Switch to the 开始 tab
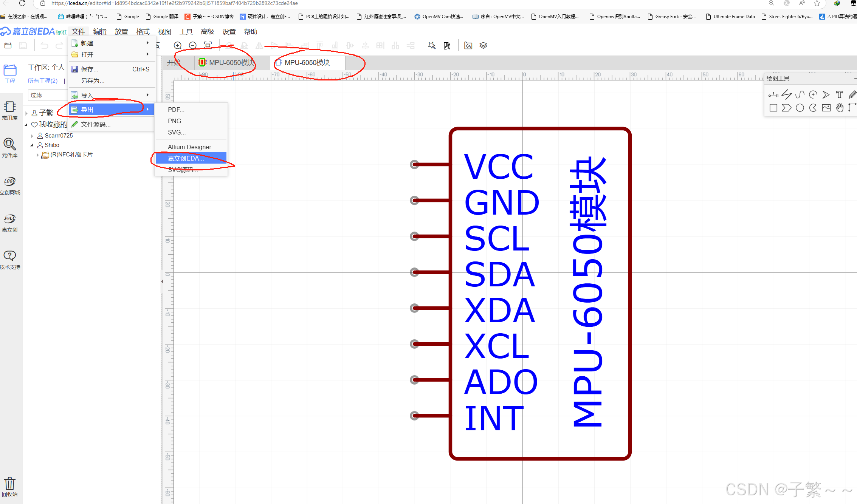This screenshot has height=504, width=857. click(x=174, y=63)
